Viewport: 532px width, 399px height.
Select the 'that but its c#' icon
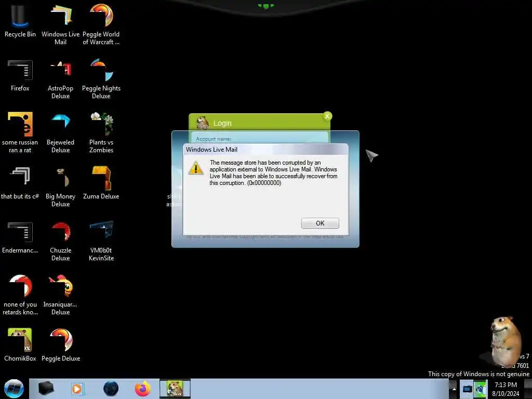[x=20, y=183]
